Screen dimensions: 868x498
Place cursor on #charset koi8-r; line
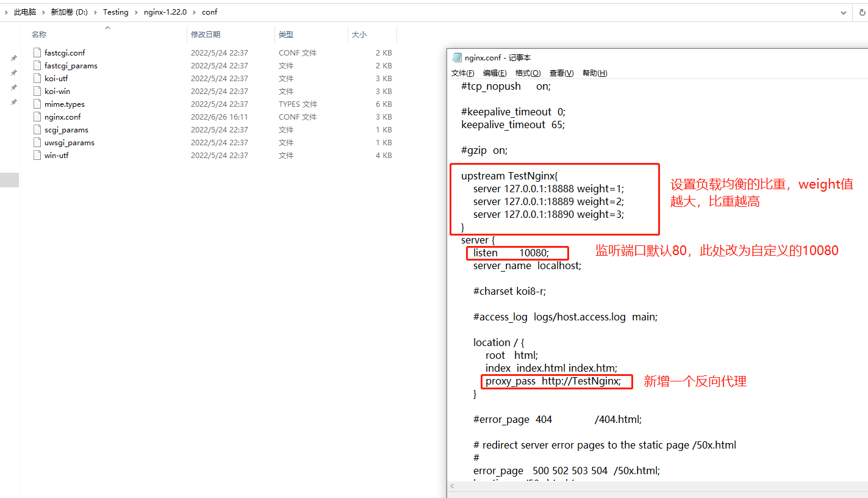click(x=509, y=291)
